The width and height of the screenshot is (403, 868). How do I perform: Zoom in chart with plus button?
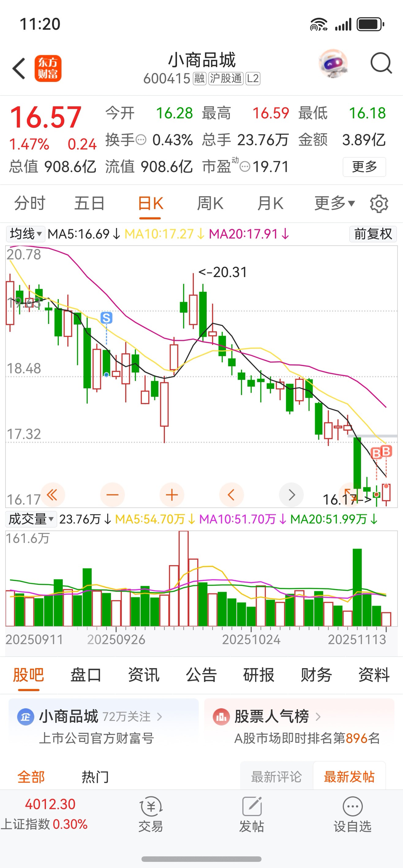coord(172,495)
